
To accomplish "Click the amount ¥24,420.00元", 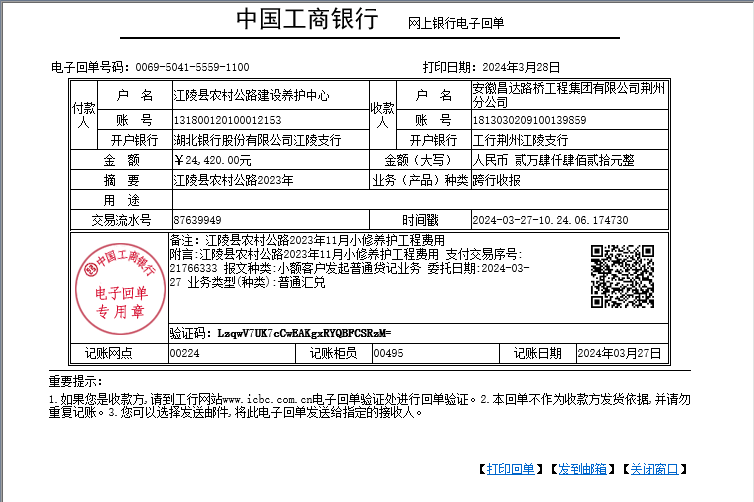I will [213, 160].
